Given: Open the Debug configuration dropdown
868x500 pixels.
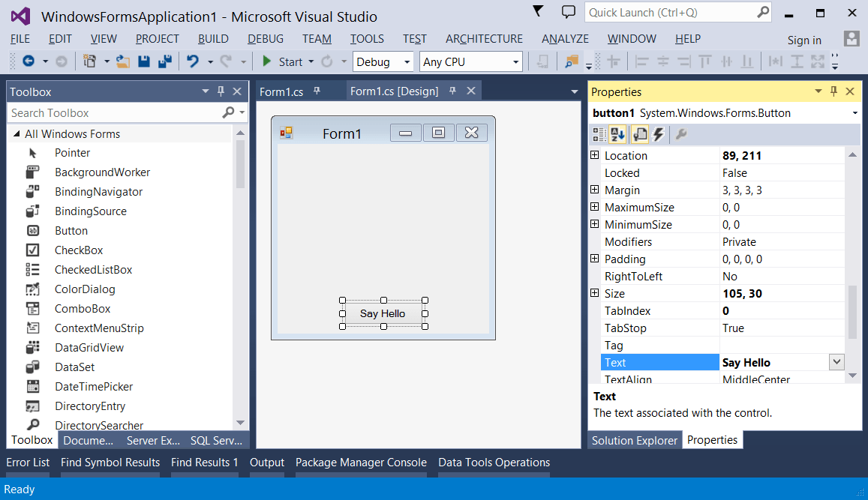Looking at the screenshot, I should click(407, 62).
